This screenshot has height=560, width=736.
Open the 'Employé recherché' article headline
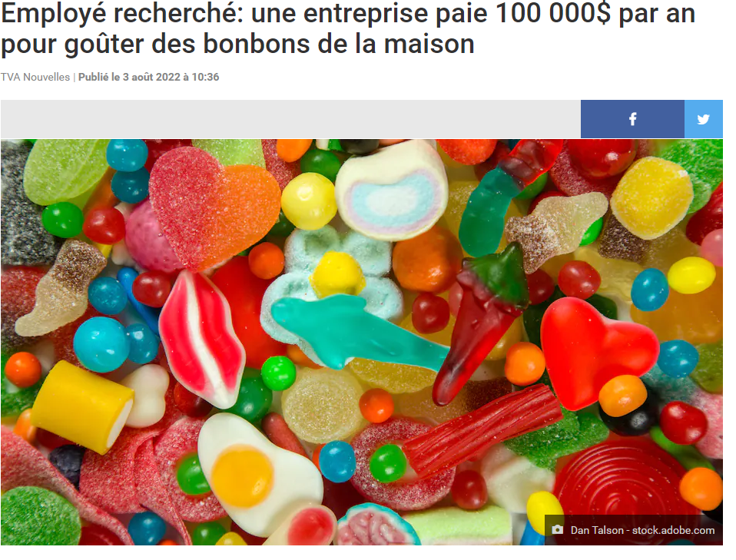coord(348,28)
